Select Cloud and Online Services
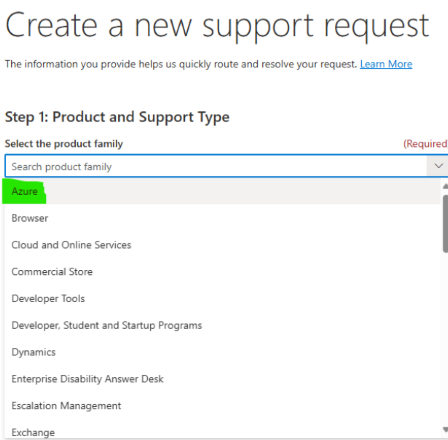The width and height of the screenshot is (448, 440). 223,245
